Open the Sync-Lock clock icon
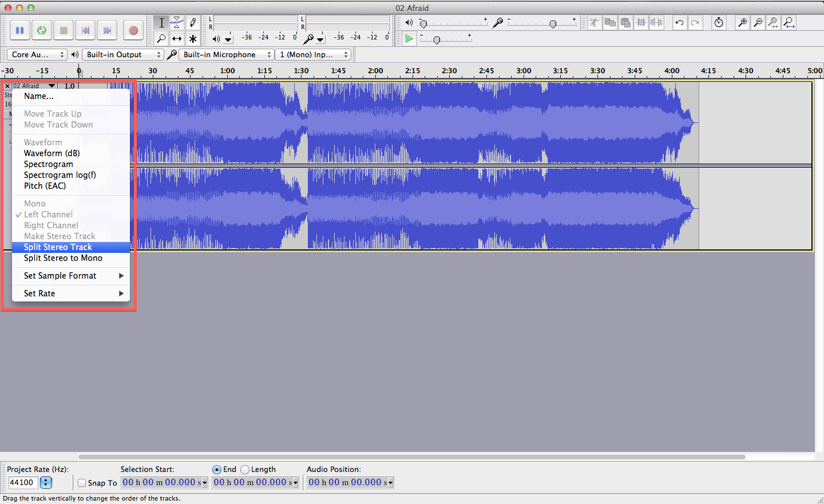824x504 pixels. (719, 23)
